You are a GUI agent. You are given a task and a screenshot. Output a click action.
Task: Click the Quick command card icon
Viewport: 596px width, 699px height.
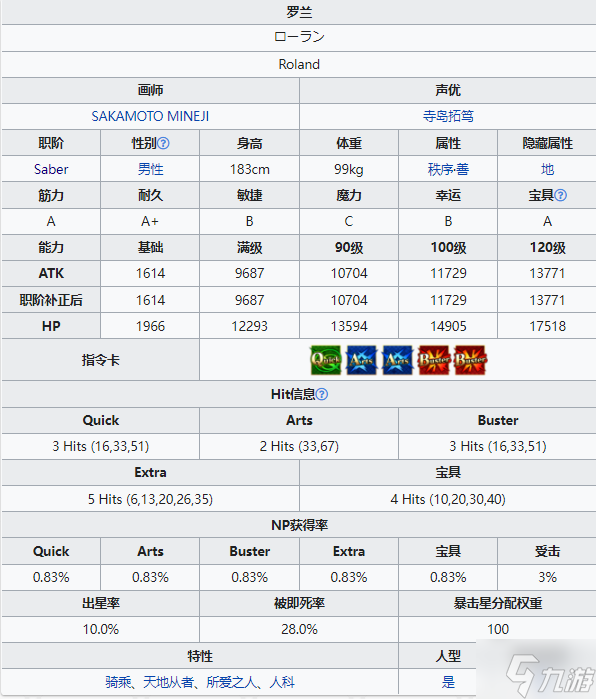point(326,360)
